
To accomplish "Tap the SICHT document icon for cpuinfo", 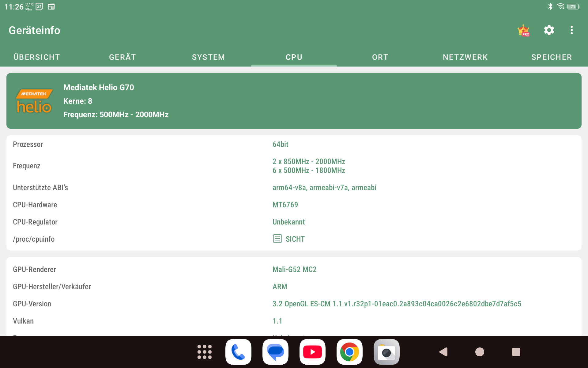I will [277, 239].
